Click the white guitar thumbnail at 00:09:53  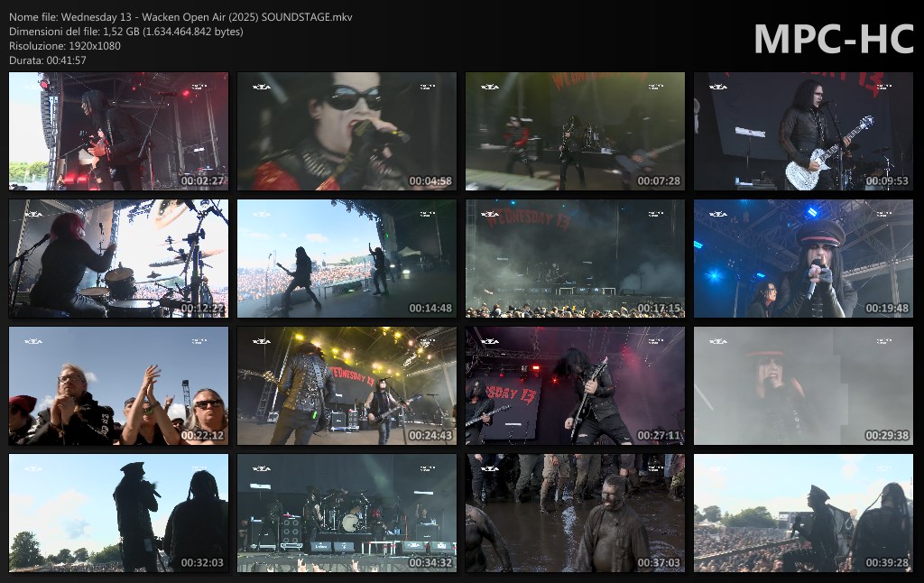click(x=803, y=132)
